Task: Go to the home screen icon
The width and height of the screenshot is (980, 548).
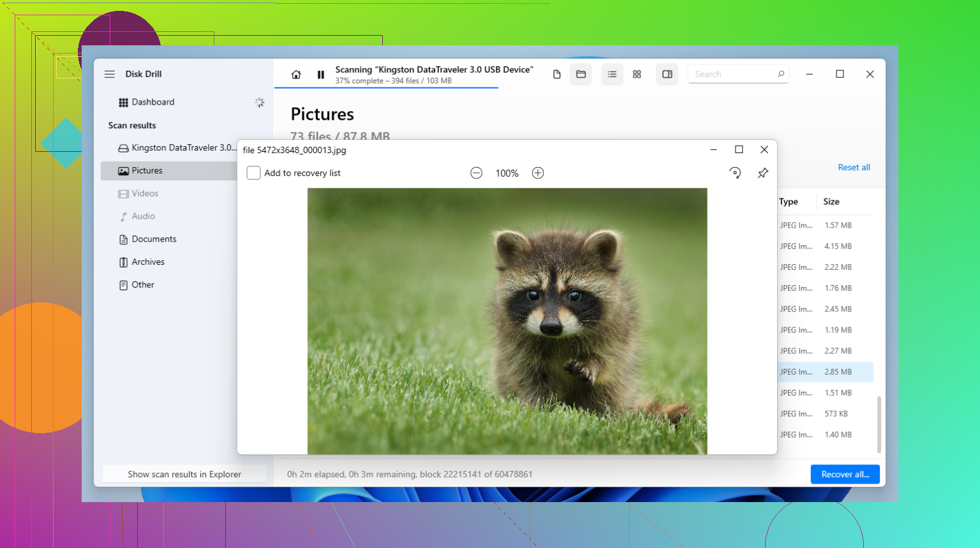Action: point(296,75)
